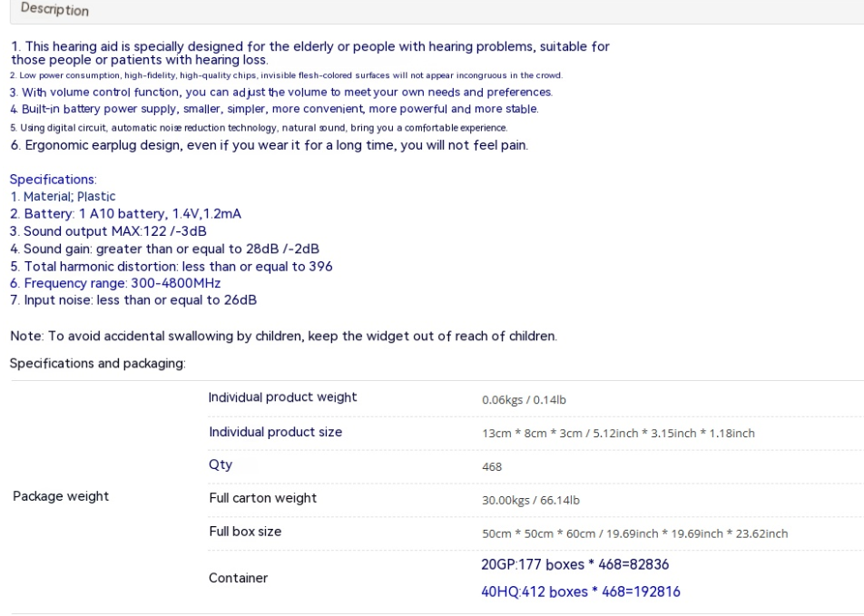
Task: Click the Full box size label
Action: tap(245, 532)
